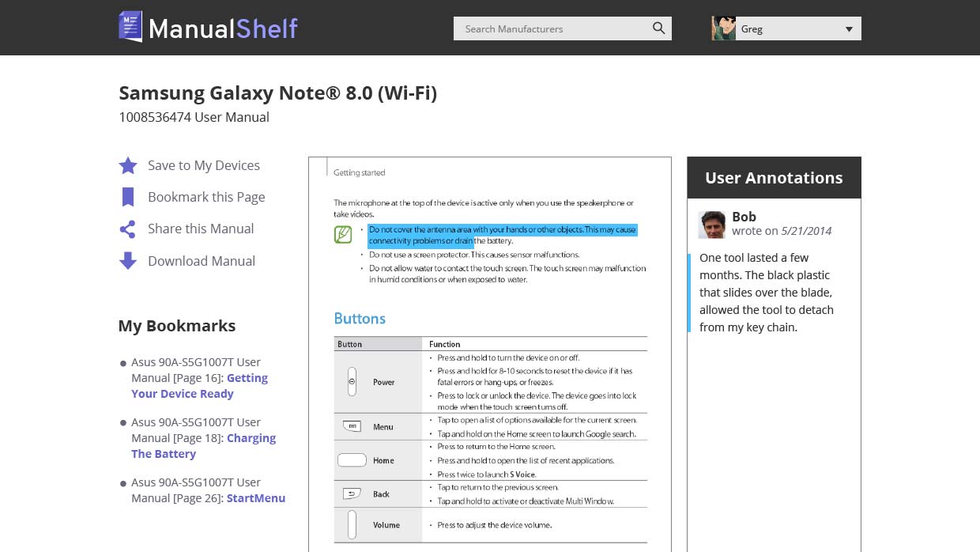Viewport: 980px width, 552px height.
Task: Click the Menu button icon in the table
Action: (x=352, y=426)
